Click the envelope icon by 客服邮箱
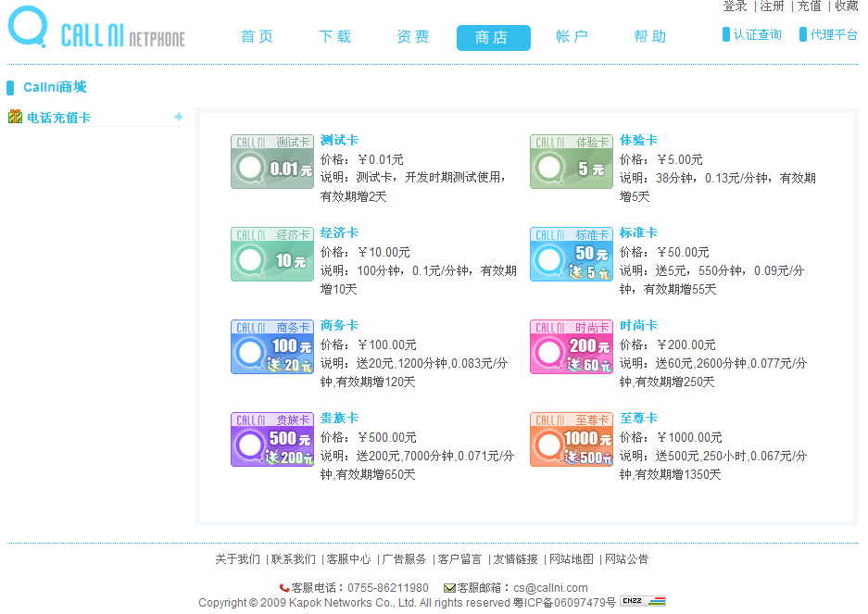Viewport: 868px width, 614px height. tap(449, 588)
